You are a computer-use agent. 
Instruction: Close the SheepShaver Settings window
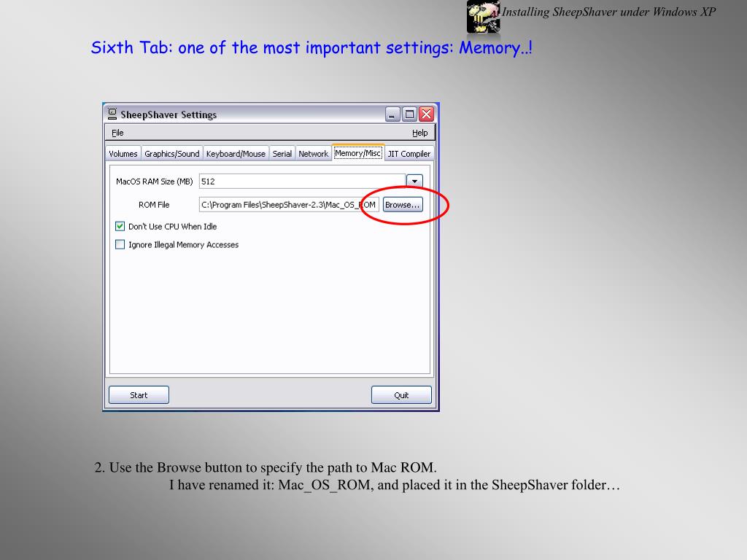point(426,114)
